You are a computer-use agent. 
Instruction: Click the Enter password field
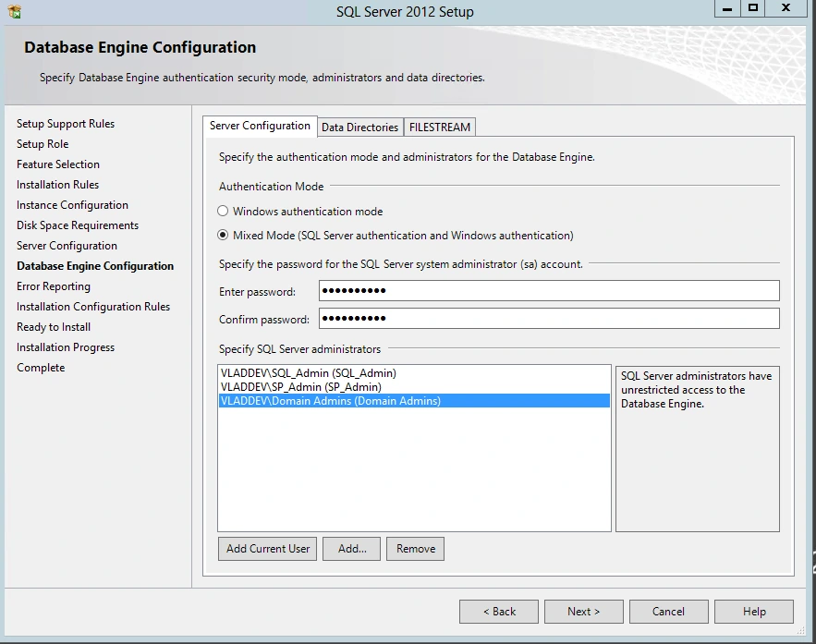click(x=549, y=290)
